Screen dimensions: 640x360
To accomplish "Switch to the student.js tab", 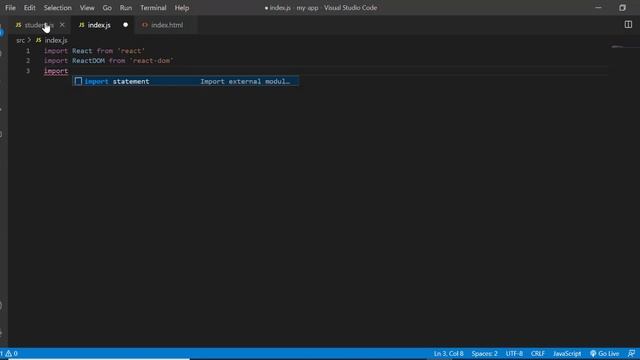I will [39, 25].
